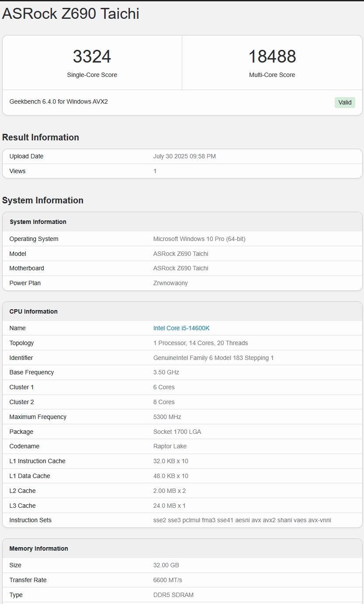
Task: Click the System Information table header
Action: 38,222
